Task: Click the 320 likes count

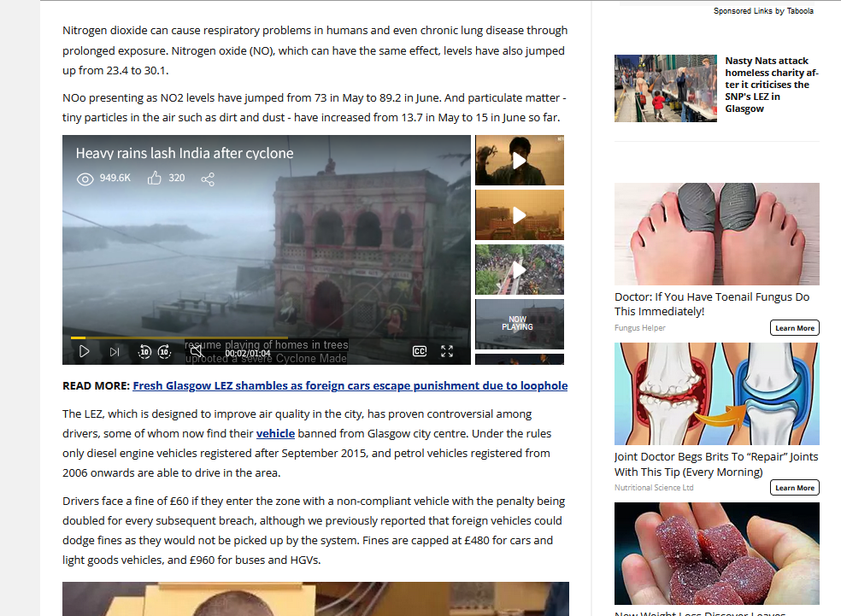Action: (176, 178)
